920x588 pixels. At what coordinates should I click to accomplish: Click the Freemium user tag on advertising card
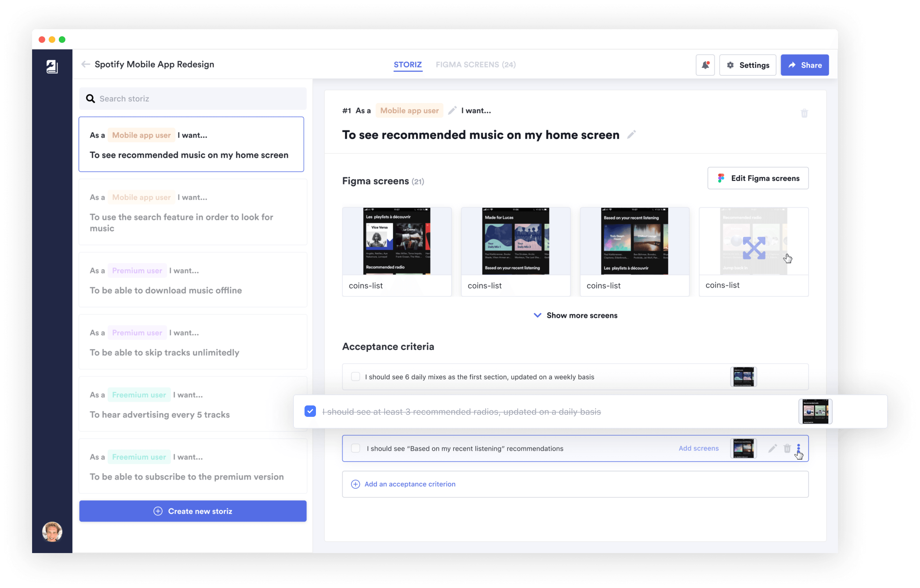pyautogui.click(x=139, y=395)
